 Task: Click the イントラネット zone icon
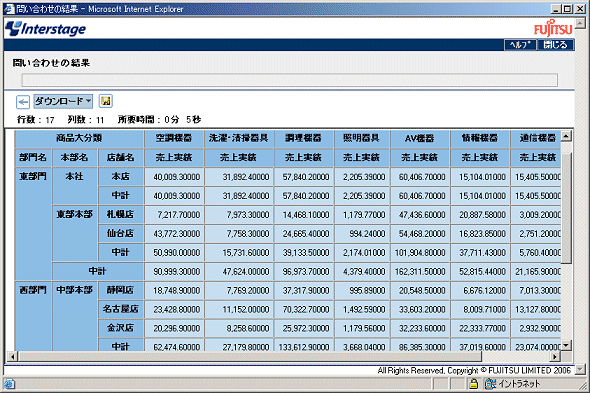(490, 384)
